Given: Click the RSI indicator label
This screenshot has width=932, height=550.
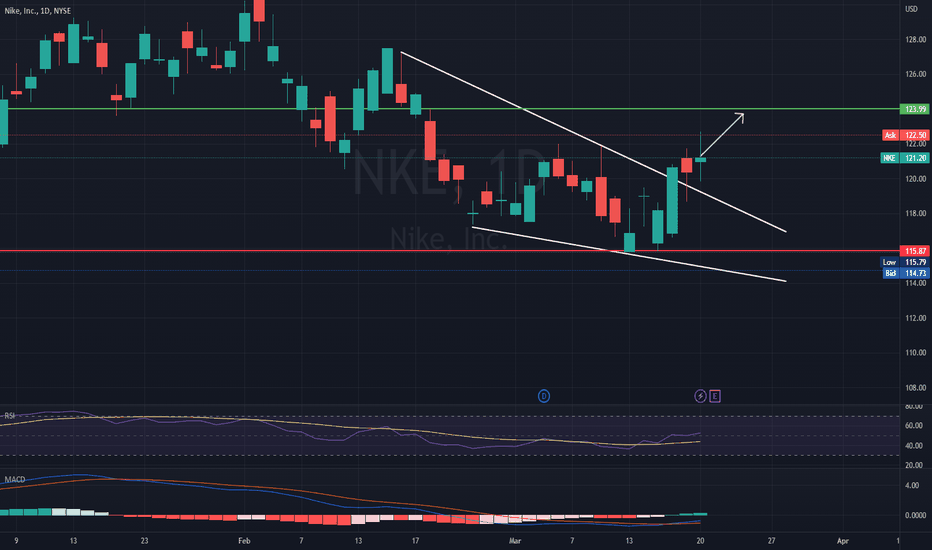Looking at the screenshot, I should (x=10, y=416).
